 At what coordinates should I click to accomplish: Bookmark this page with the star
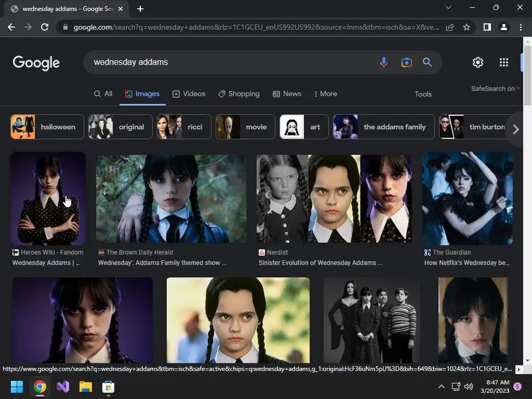tap(467, 27)
